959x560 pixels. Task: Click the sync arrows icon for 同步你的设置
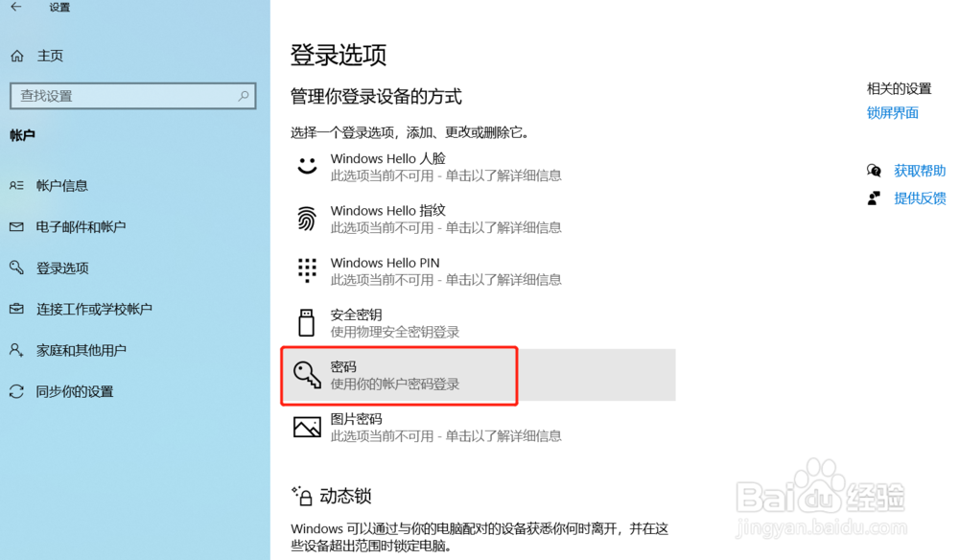pos(16,391)
